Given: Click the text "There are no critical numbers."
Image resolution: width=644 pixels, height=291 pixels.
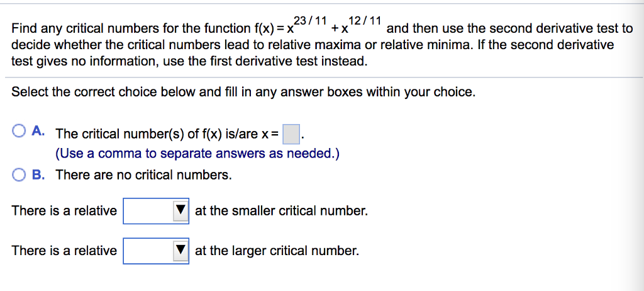Looking at the screenshot, I should click(143, 175).
